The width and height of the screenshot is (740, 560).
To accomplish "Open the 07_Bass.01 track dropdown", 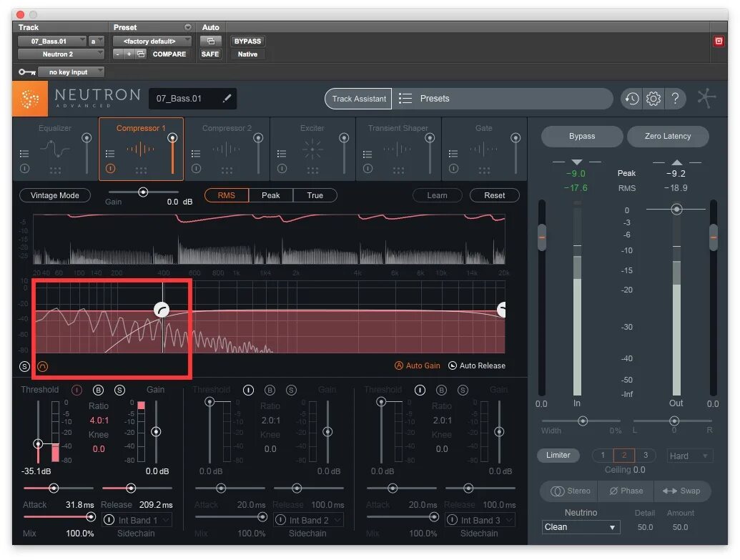I will (x=52, y=41).
